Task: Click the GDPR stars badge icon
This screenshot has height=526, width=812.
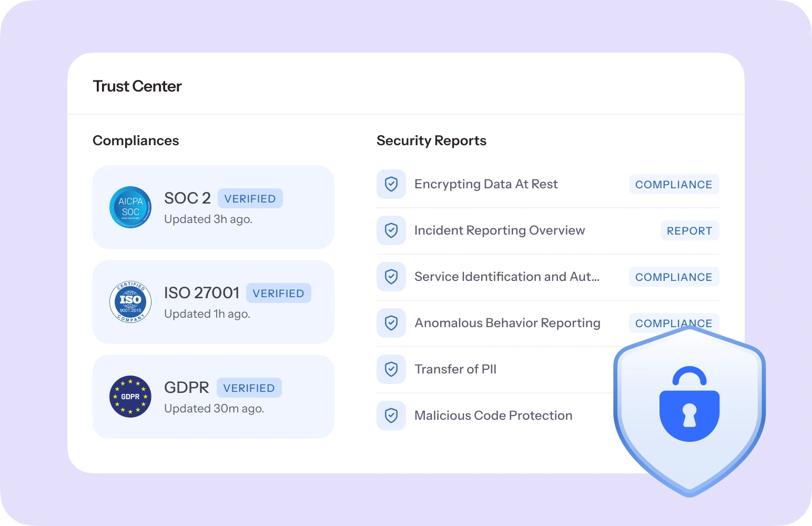Action: (x=130, y=397)
